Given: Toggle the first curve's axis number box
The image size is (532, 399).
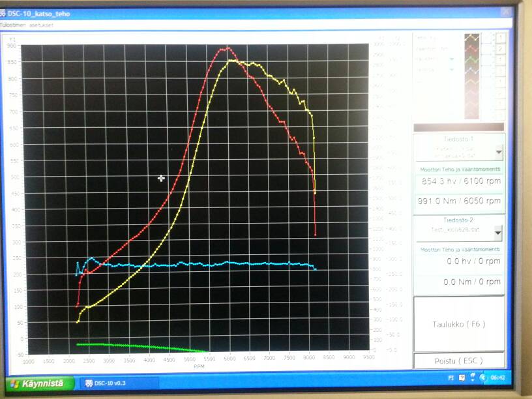Looking at the screenshot, I should point(499,38).
